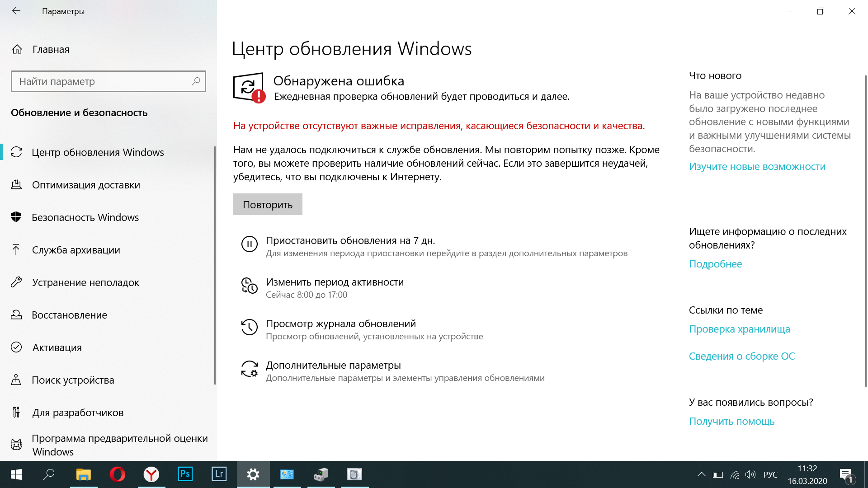Click the Yandex Browser icon in taskbar
This screenshot has height=488, width=868.
click(151, 474)
